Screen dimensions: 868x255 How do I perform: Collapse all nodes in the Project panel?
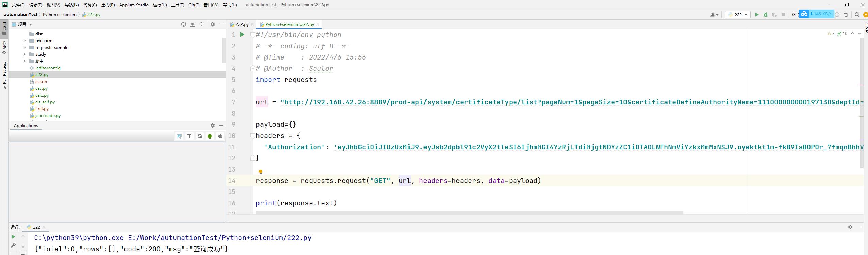201,24
